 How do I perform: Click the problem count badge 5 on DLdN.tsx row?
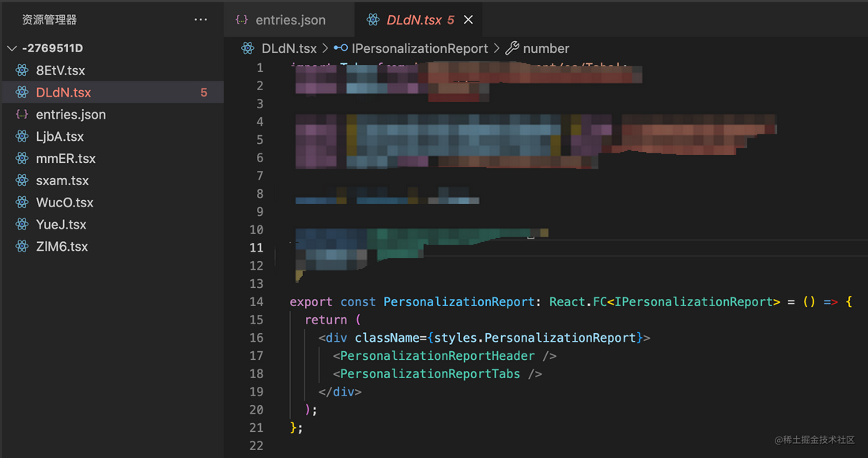(x=204, y=93)
